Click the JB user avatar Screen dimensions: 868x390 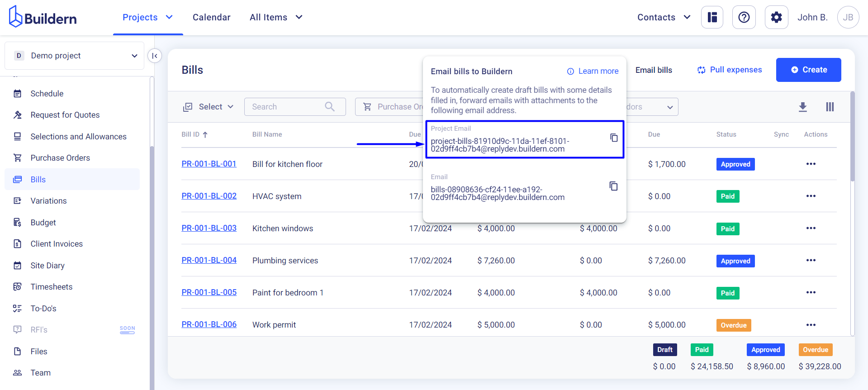tap(848, 17)
